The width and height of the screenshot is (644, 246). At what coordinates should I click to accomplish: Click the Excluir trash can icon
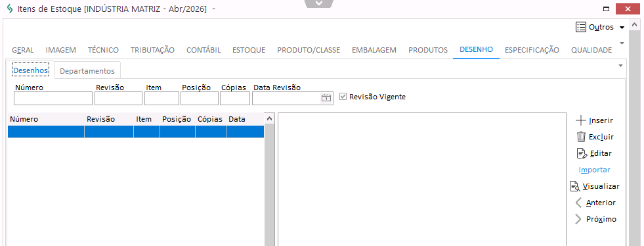tap(581, 137)
